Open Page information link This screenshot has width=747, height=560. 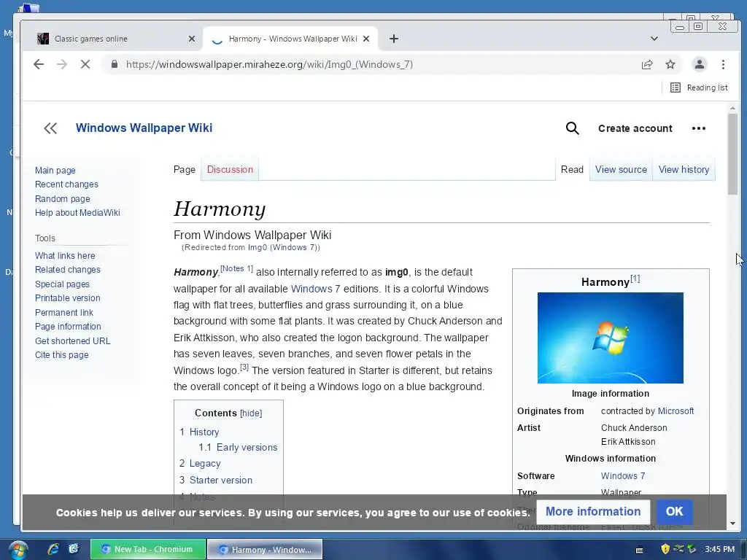[x=68, y=326]
